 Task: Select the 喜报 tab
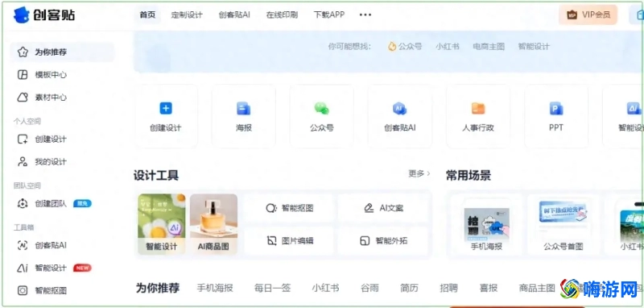pyautogui.click(x=489, y=288)
